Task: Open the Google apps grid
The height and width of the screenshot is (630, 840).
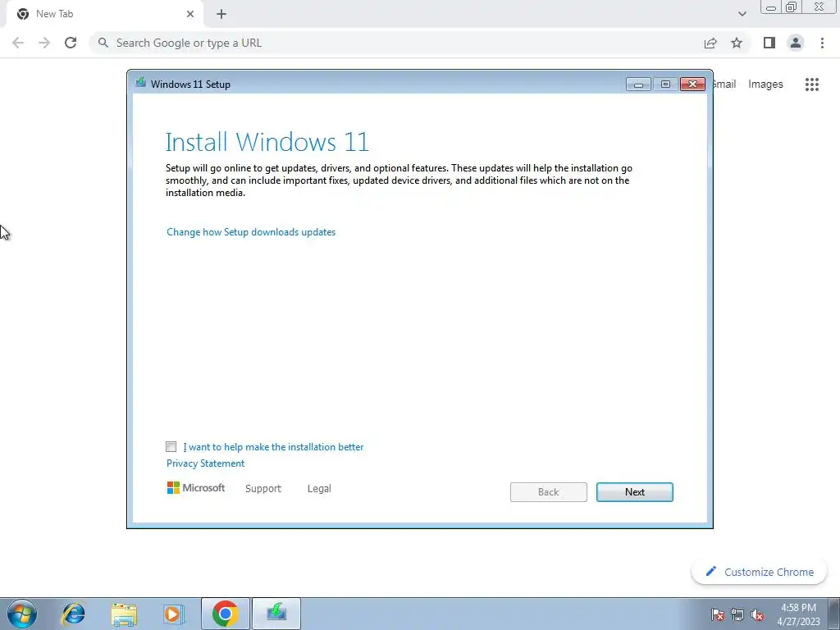Action: [811, 84]
